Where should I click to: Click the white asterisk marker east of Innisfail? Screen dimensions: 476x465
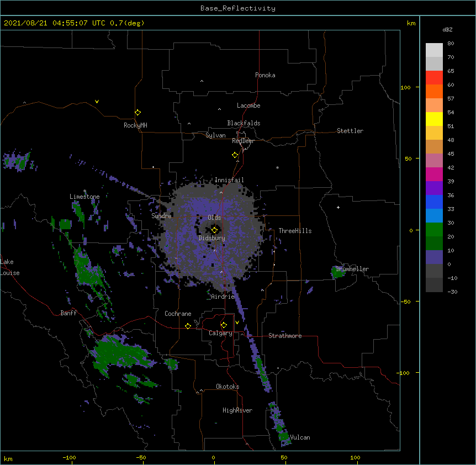click(277, 167)
